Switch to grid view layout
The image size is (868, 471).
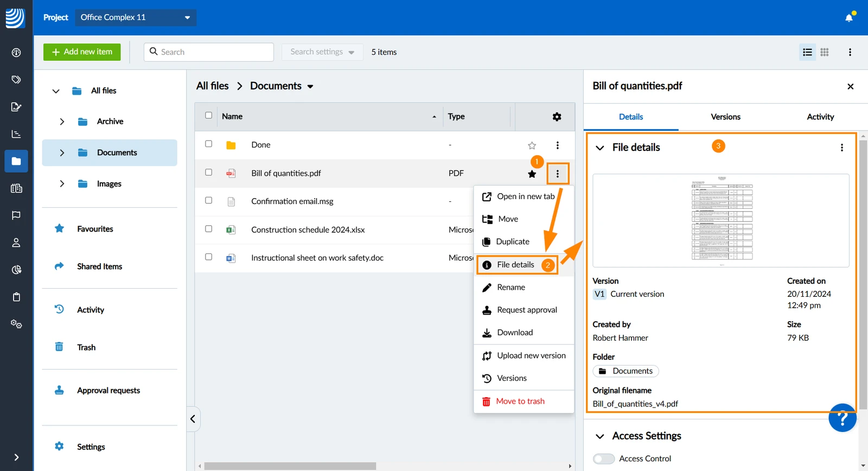coord(825,52)
